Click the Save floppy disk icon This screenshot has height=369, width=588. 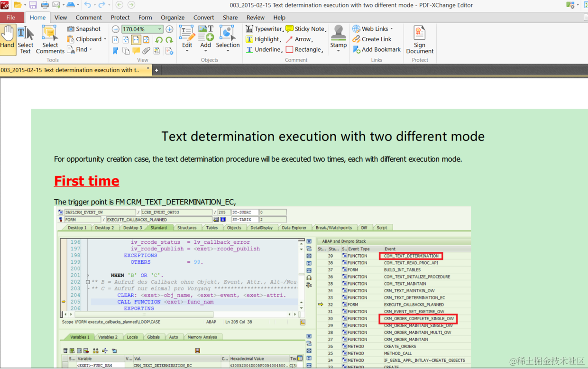click(x=33, y=5)
